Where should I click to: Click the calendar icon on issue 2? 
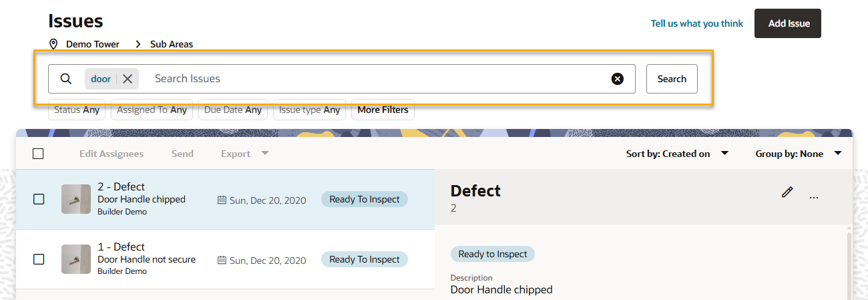pos(222,200)
